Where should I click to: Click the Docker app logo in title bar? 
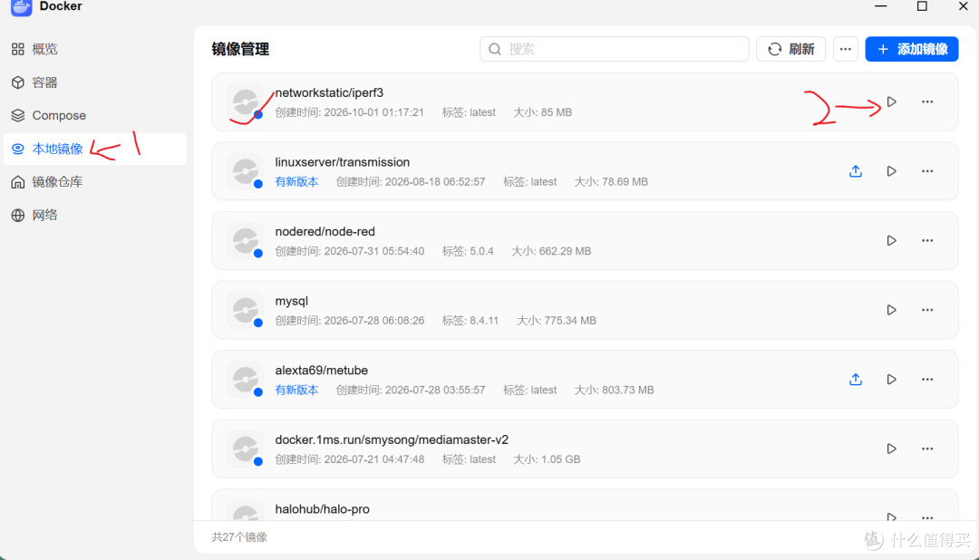(21, 7)
